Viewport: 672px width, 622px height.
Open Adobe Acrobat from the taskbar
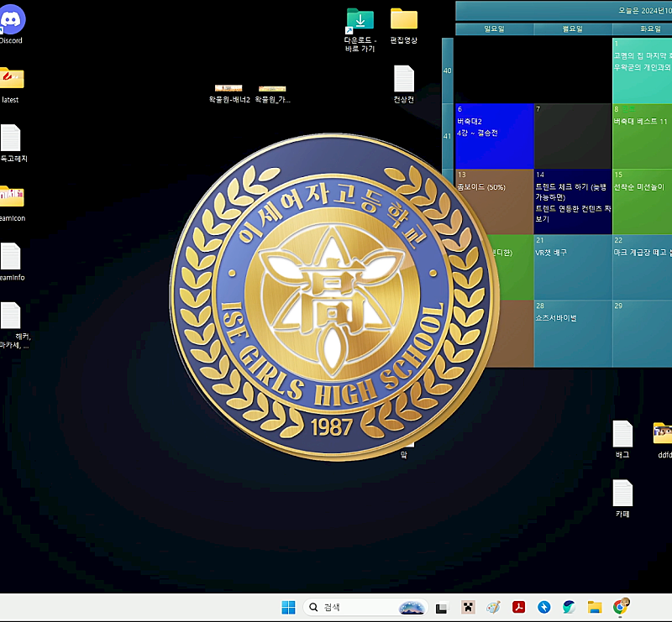(519, 607)
